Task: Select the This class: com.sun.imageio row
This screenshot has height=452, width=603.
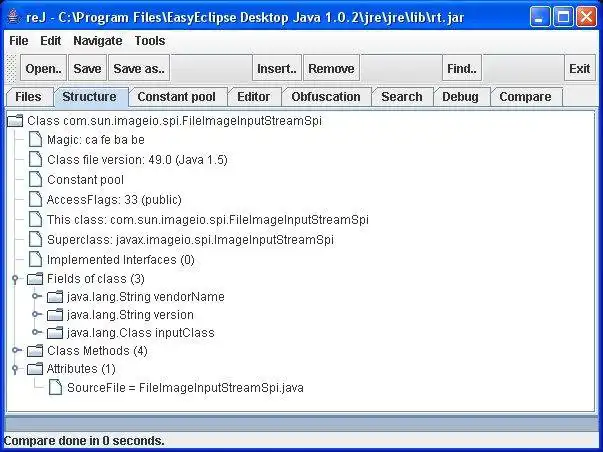Action: tap(208, 220)
